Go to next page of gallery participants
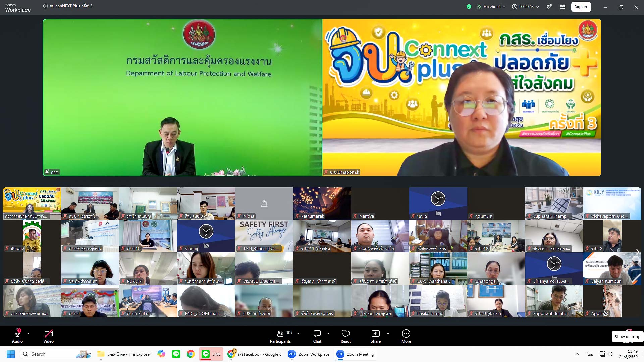644x362 pixels. [638, 252]
